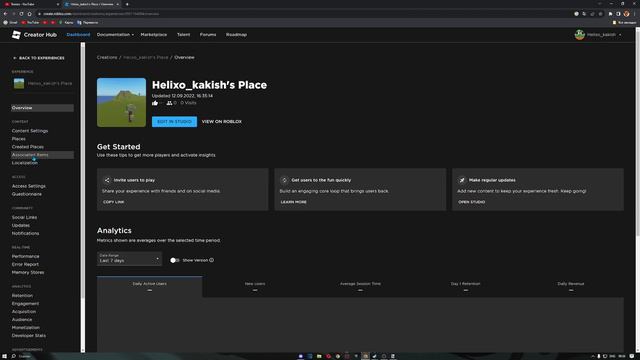Click the Edit in Studio button
640x360 pixels.
tap(174, 122)
